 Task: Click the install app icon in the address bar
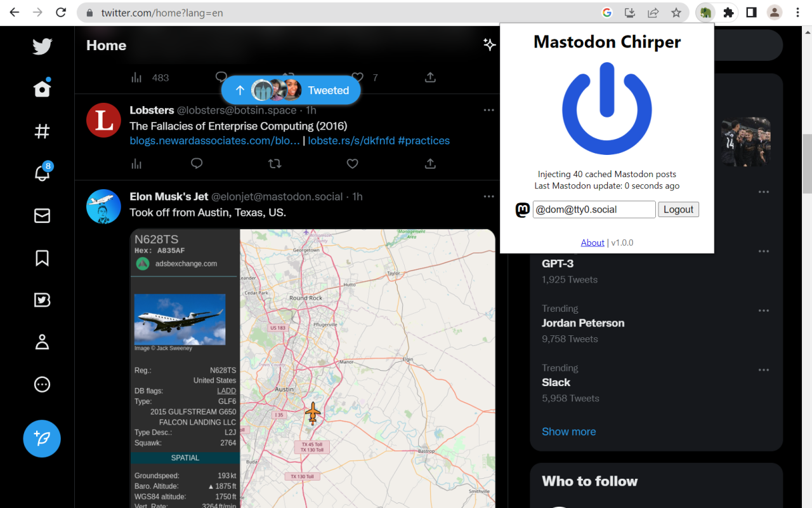click(x=630, y=13)
